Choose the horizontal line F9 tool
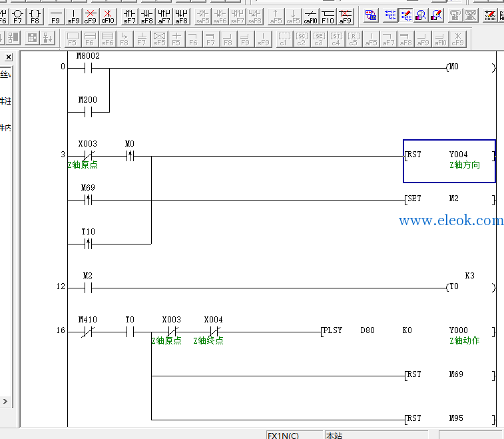This screenshot has width=504, height=439. coord(56,17)
